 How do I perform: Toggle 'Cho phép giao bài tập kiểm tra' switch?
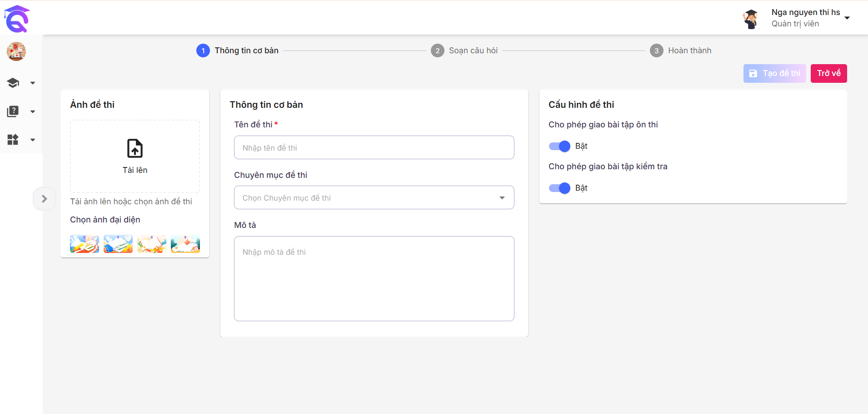tap(559, 188)
